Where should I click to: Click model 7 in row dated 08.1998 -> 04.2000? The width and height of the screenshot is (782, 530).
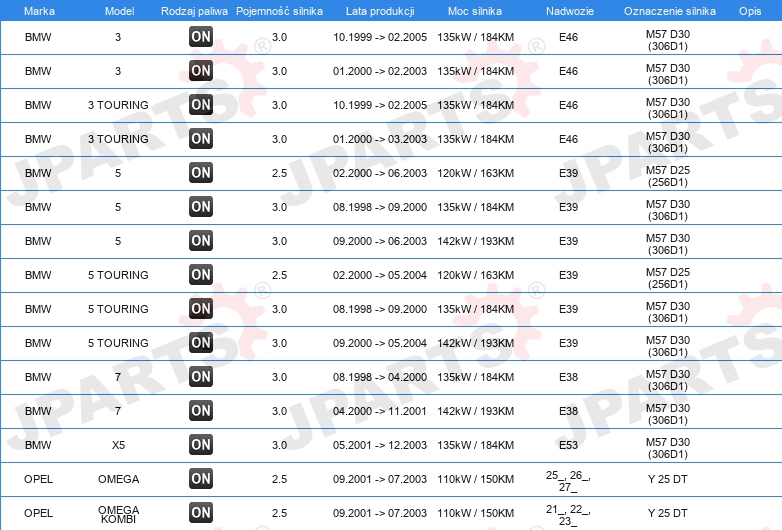tap(118, 377)
